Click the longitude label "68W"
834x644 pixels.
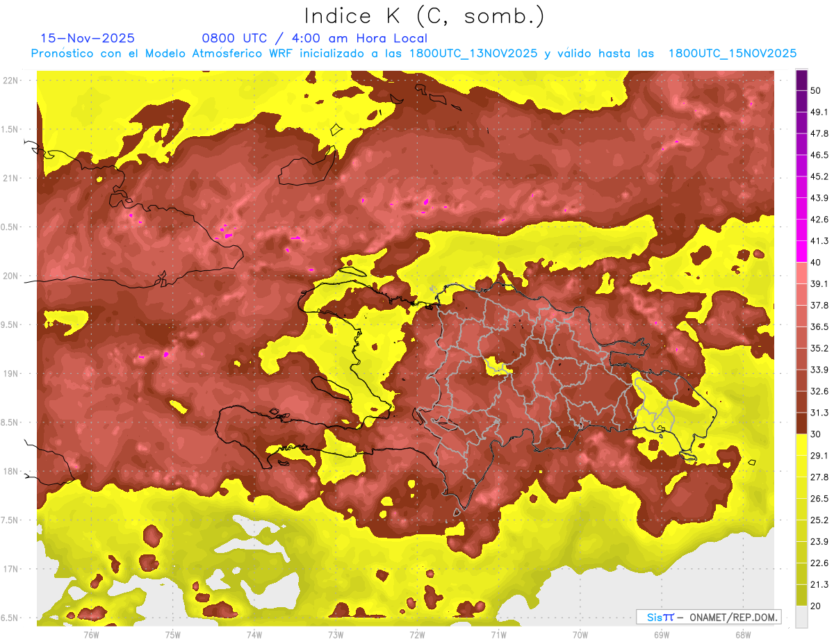click(x=743, y=635)
